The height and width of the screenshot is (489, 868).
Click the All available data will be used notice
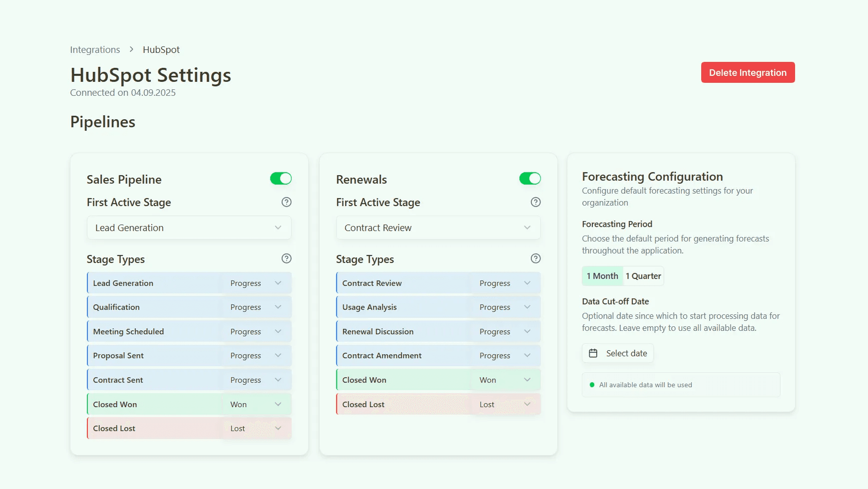pyautogui.click(x=681, y=385)
